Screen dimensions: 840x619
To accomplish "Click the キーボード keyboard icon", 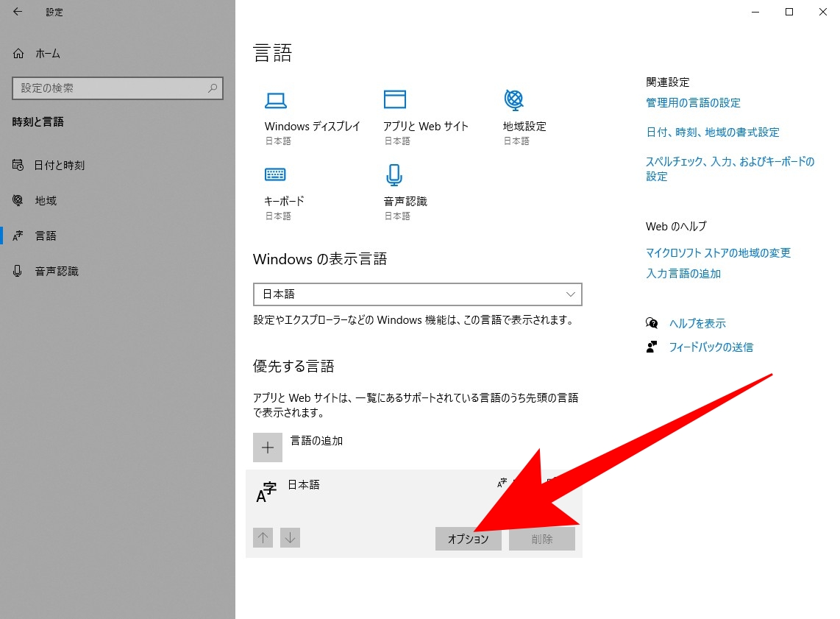I will [275, 174].
